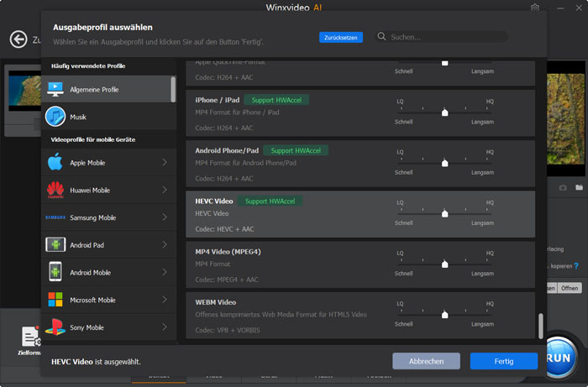Click the Apple Mobile logo icon
The width and height of the screenshot is (588, 387).
click(55, 162)
